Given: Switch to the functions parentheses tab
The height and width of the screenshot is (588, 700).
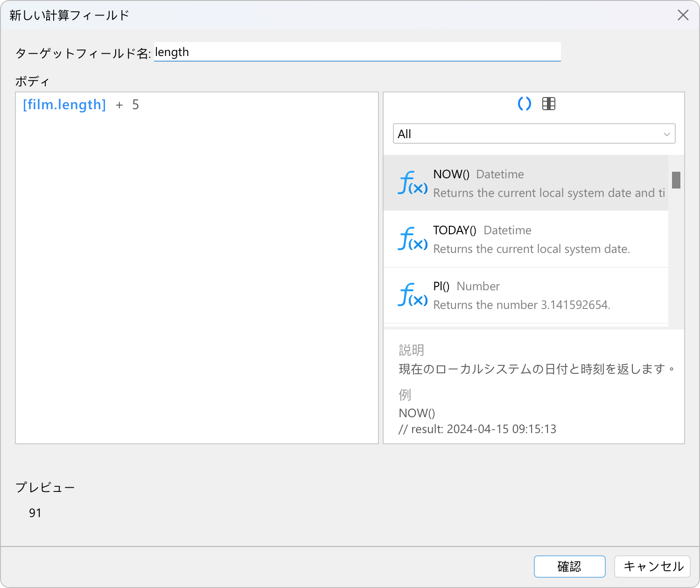Looking at the screenshot, I should coord(525,104).
